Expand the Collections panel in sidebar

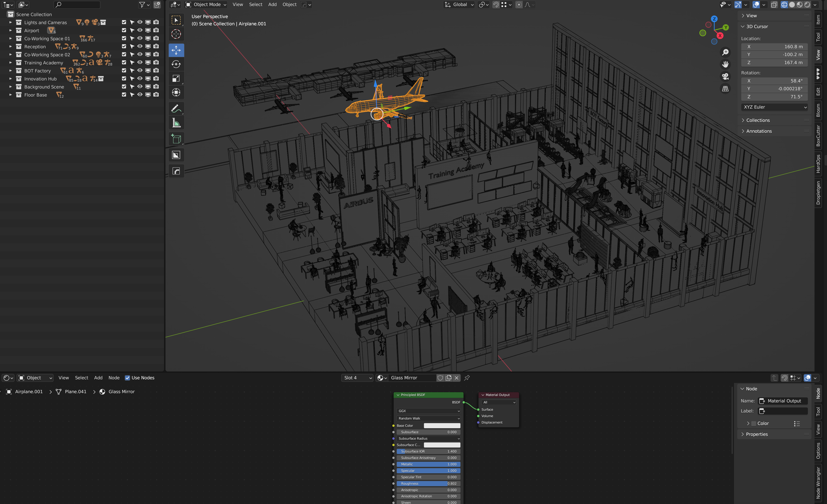coord(758,120)
